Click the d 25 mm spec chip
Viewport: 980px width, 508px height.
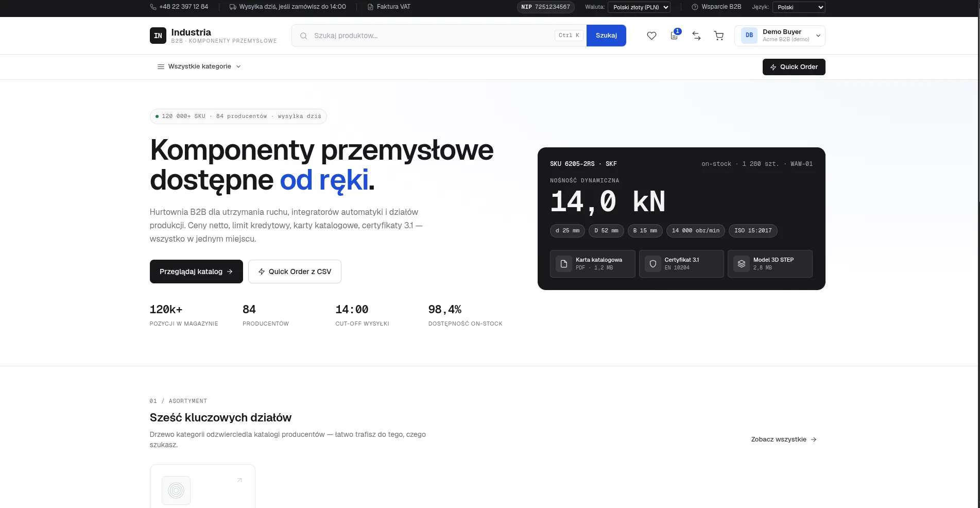[x=568, y=231]
